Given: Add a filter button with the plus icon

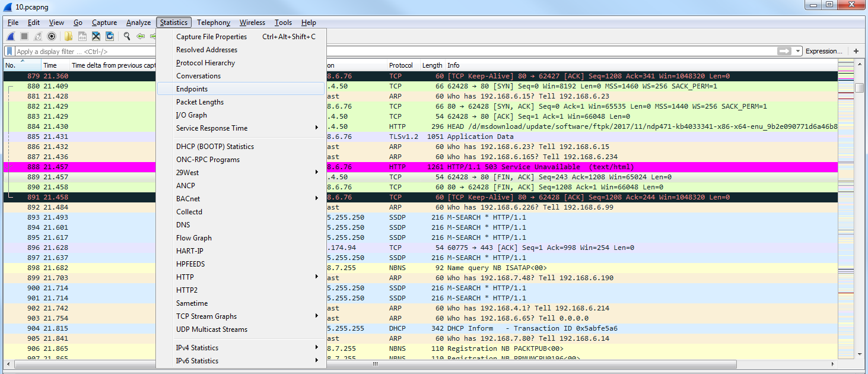Looking at the screenshot, I should pos(856,51).
